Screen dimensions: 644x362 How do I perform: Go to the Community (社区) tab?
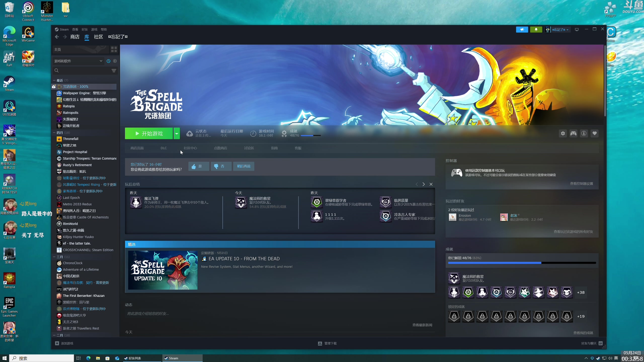pyautogui.click(x=98, y=37)
